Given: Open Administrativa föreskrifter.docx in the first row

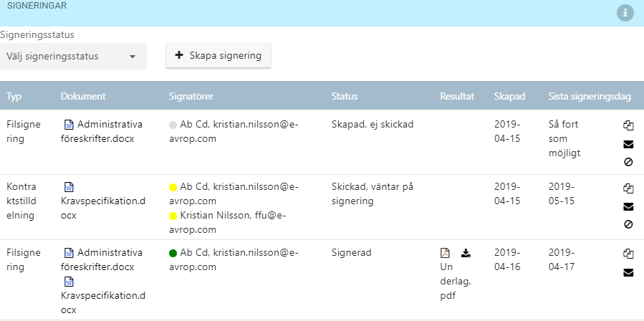Looking at the screenshot, I should [x=102, y=132].
